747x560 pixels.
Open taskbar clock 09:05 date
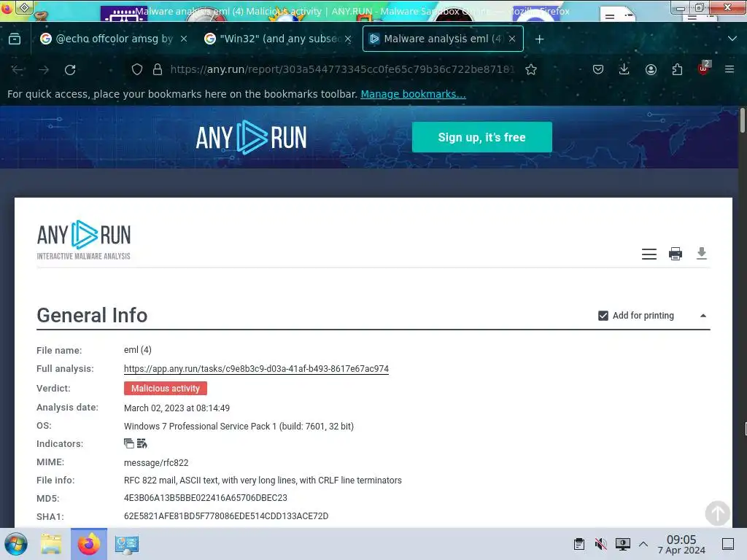click(x=681, y=544)
